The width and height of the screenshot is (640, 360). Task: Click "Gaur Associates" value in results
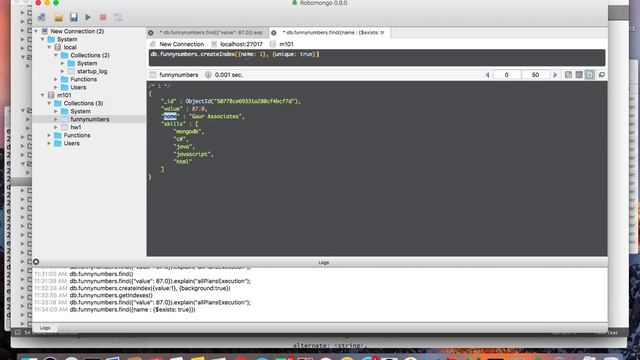click(216, 117)
